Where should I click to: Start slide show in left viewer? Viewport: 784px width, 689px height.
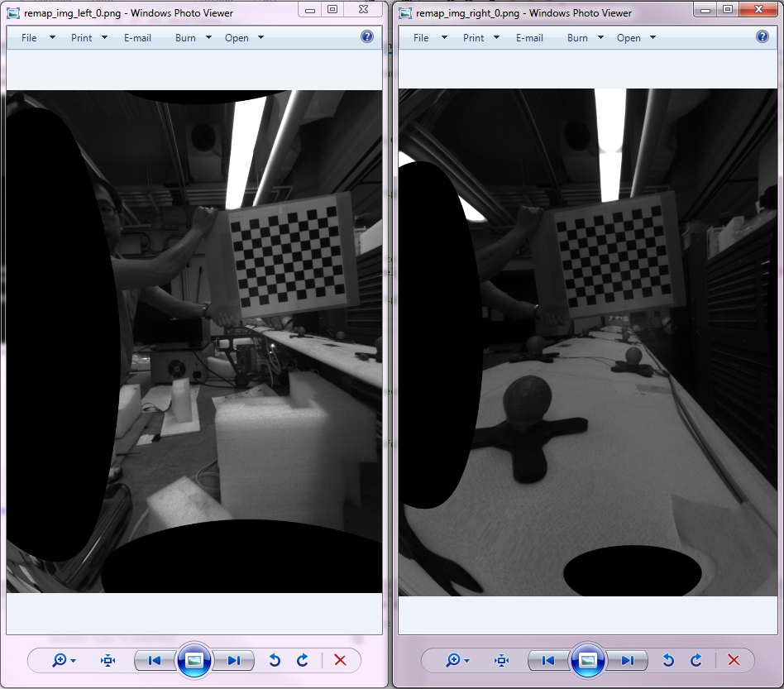194,661
